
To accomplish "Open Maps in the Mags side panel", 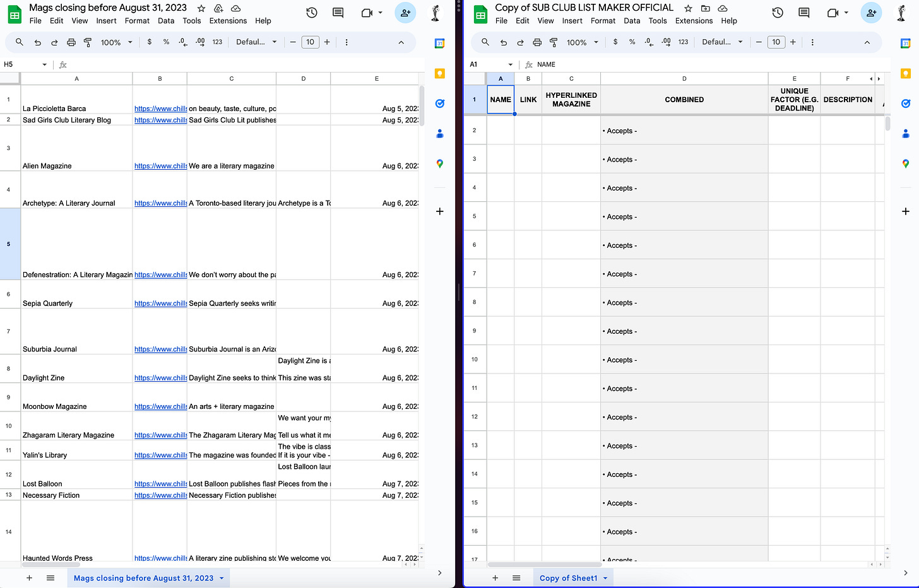I will point(440,163).
